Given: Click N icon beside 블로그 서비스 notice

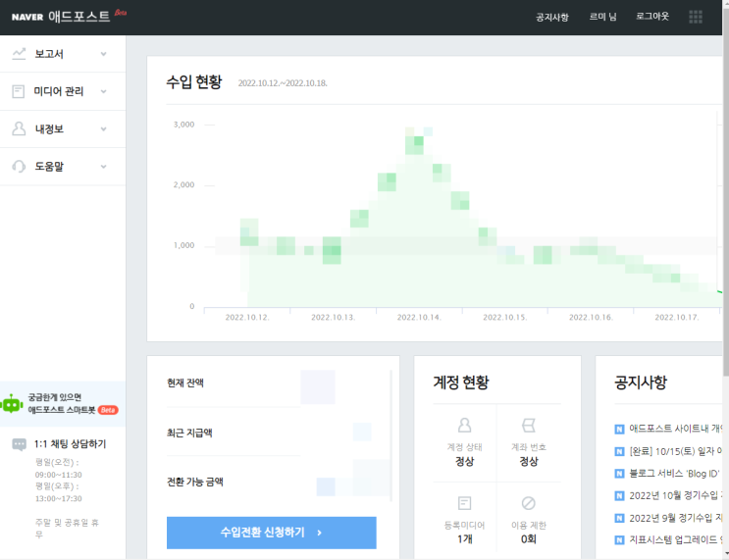Looking at the screenshot, I should [619, 474].
